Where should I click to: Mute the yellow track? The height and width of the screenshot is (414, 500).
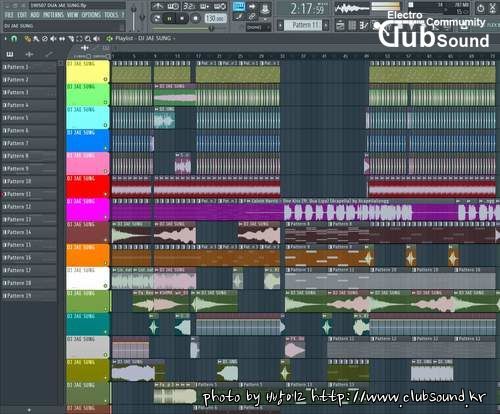tap(105, 79)
